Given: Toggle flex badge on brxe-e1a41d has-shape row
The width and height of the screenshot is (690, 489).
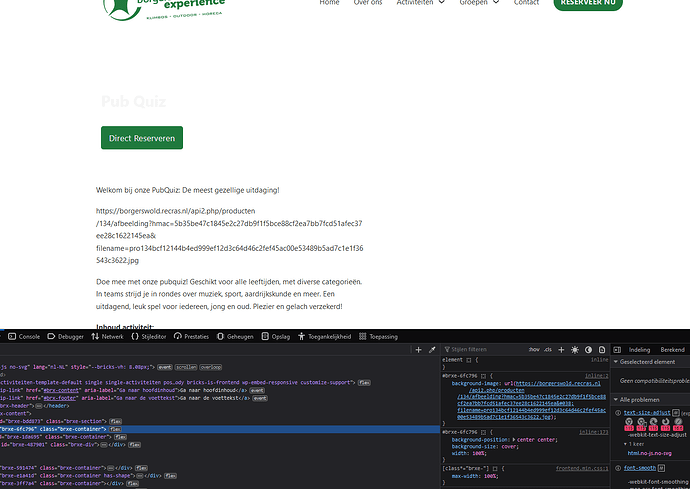Looking at the screenshot, I should coord(171,476).
